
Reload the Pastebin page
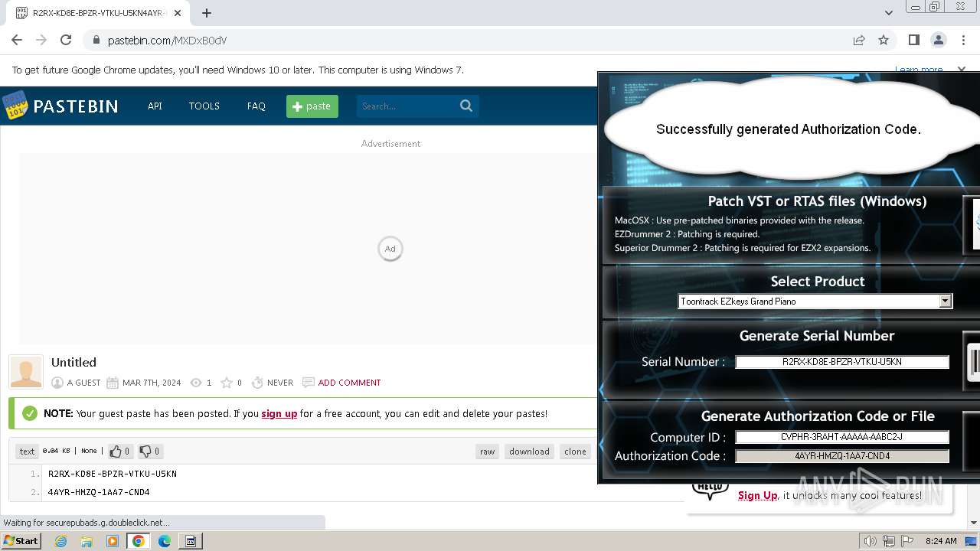[66, 40]
